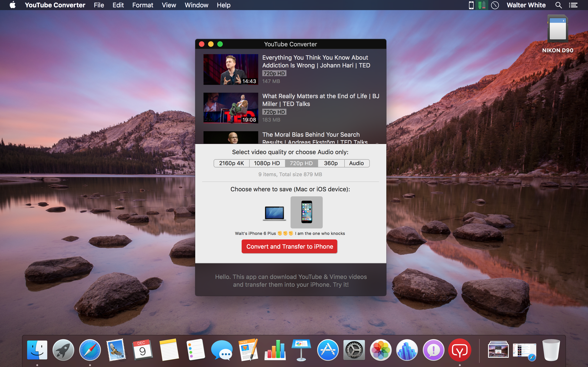The width and height of the screenshot is (588, 367).
Task: Launch Photos from the dock
Action: (381, 350)
